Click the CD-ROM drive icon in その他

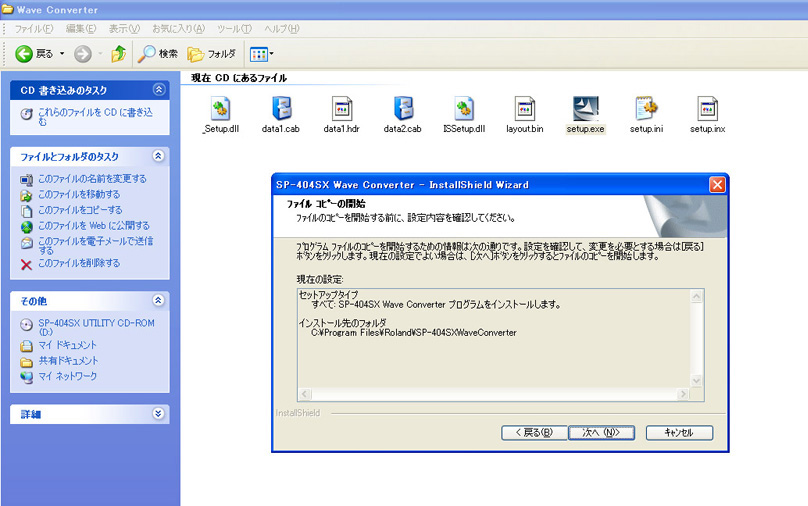tap(26, 325)
